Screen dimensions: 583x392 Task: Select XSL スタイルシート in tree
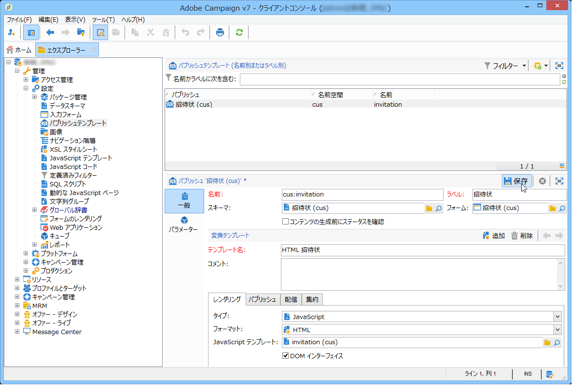click(x=73, y=149)
